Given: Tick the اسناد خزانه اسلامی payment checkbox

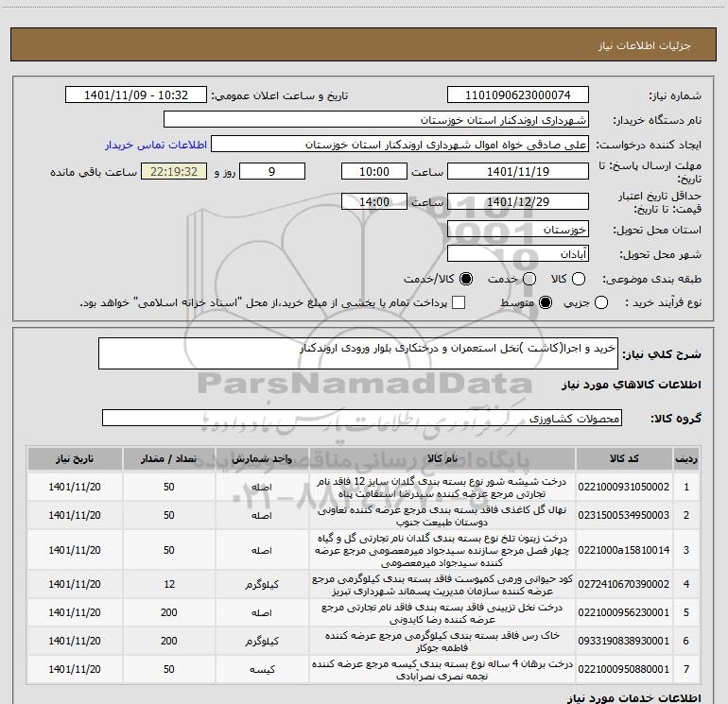Looking at the screenshot, I should click(459, 303).
